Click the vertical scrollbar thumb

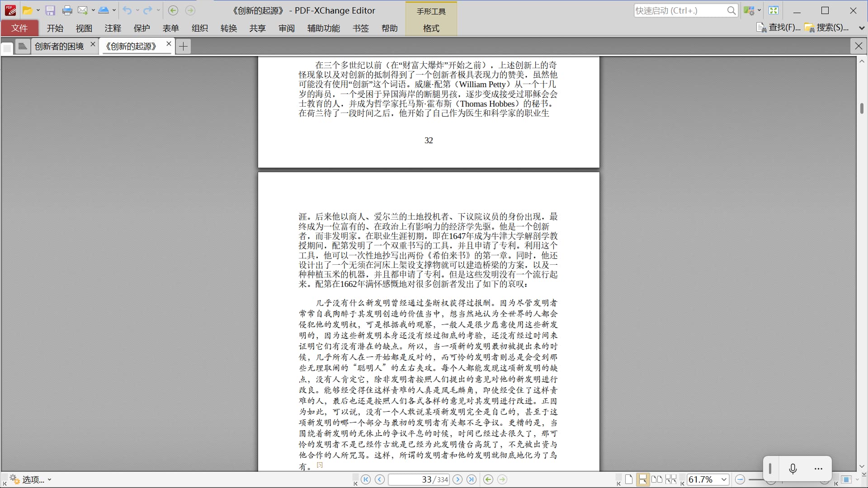point(862,108)
